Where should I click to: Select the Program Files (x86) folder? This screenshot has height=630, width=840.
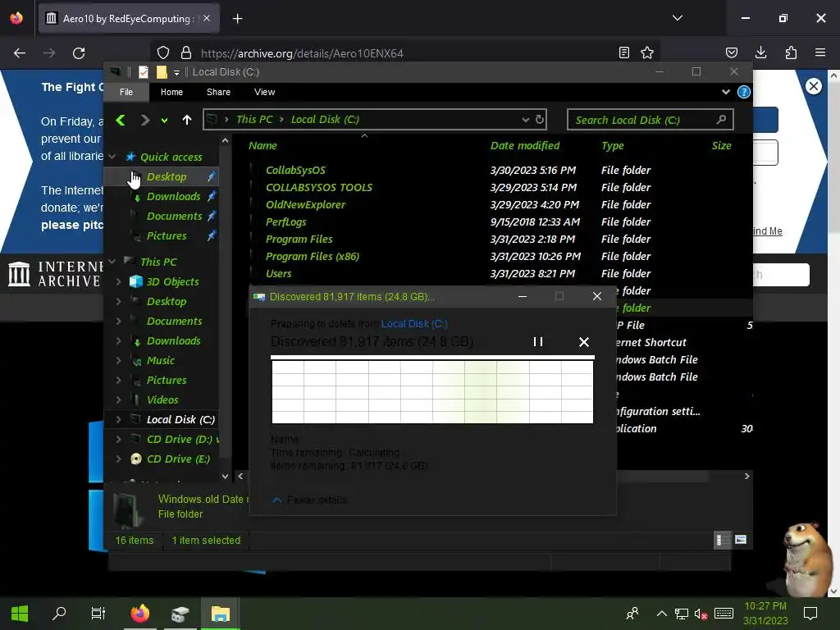point(313,257)
